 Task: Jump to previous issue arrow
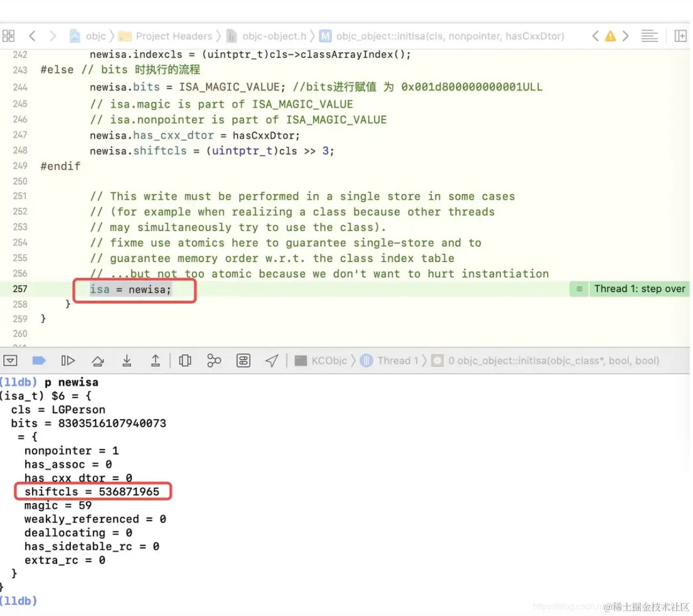(595, 36)
